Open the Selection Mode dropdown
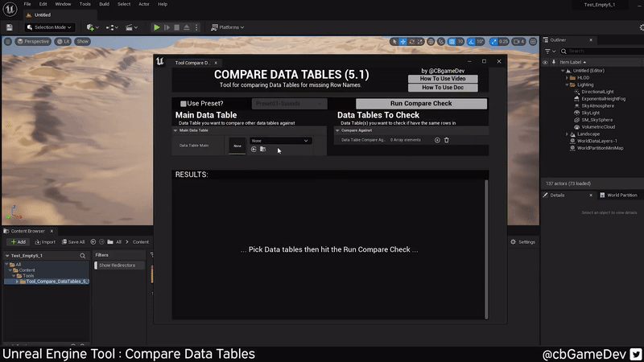 pos(49,27)
